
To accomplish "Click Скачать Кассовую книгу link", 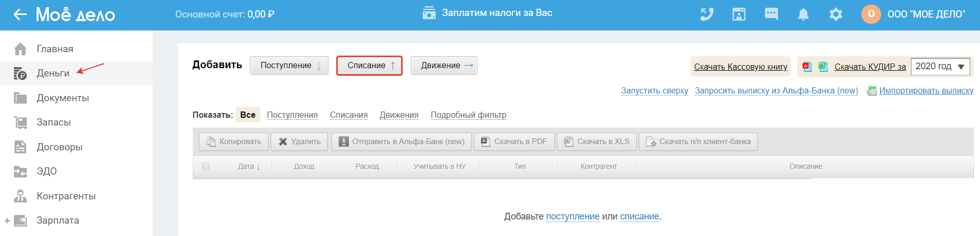I will click(x=740, y=67).
